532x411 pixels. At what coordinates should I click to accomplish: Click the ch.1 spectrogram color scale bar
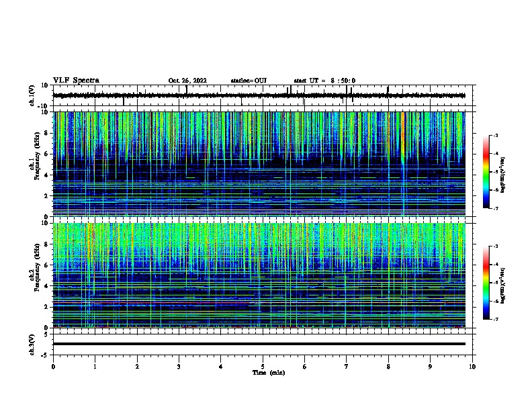coord(486,172)
